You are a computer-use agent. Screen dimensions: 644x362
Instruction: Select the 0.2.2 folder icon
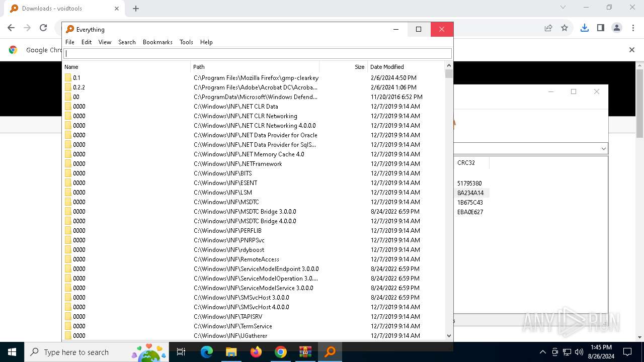pos(68,87)
